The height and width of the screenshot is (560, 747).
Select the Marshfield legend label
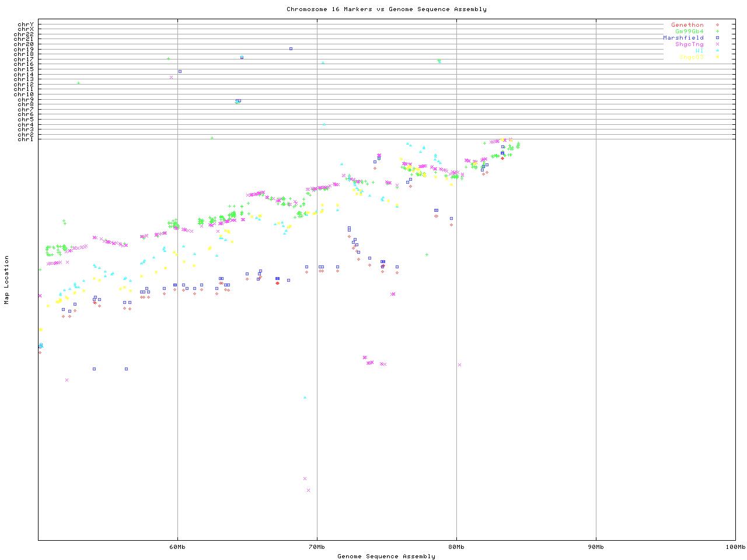pyautogui.click(x=683, y=38)
